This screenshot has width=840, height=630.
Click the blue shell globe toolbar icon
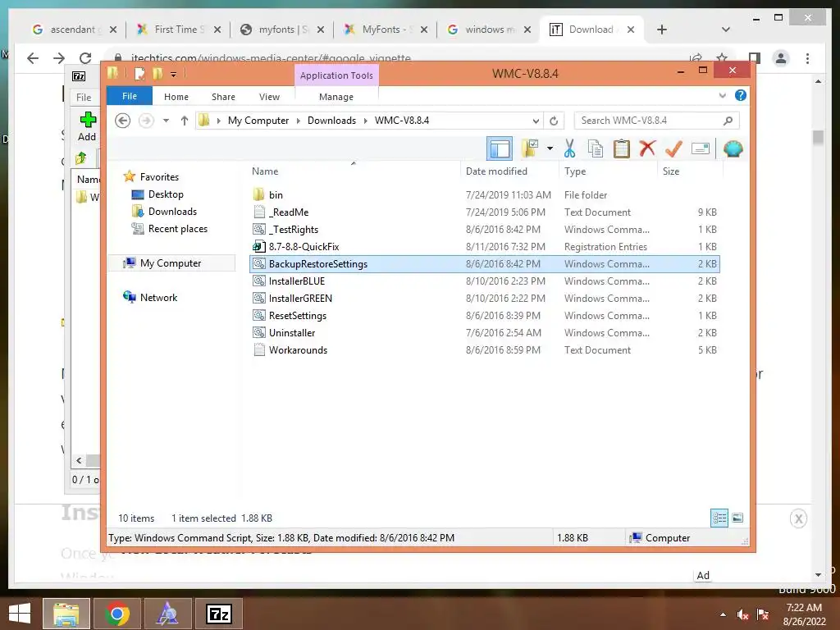coord(733,148)
